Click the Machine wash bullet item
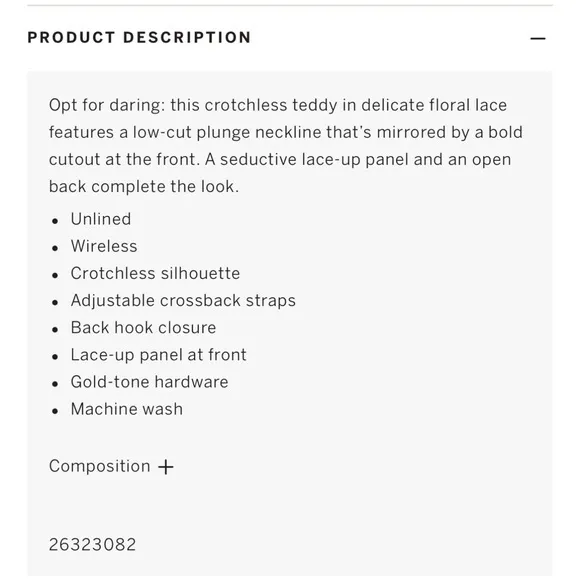Image resolution: width=580 pixels, height=580 pixels. [127, 409]
